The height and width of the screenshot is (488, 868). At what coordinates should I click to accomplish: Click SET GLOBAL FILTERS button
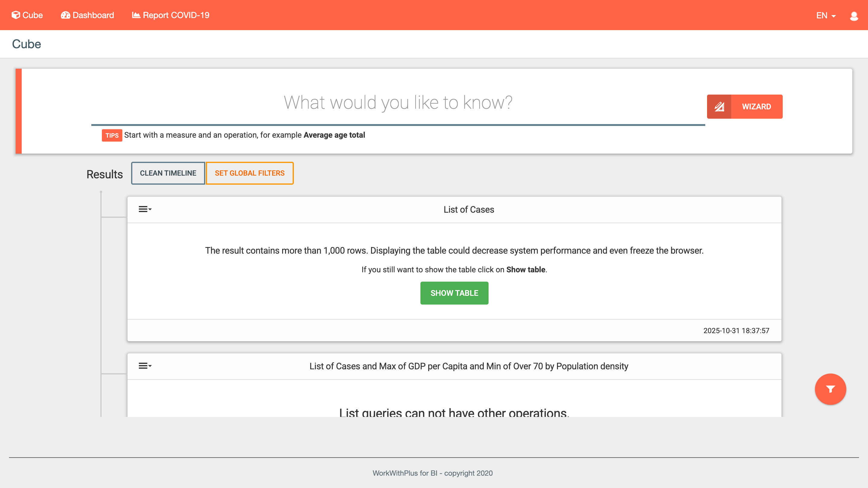pyautogui.click(x=249, y=173)
